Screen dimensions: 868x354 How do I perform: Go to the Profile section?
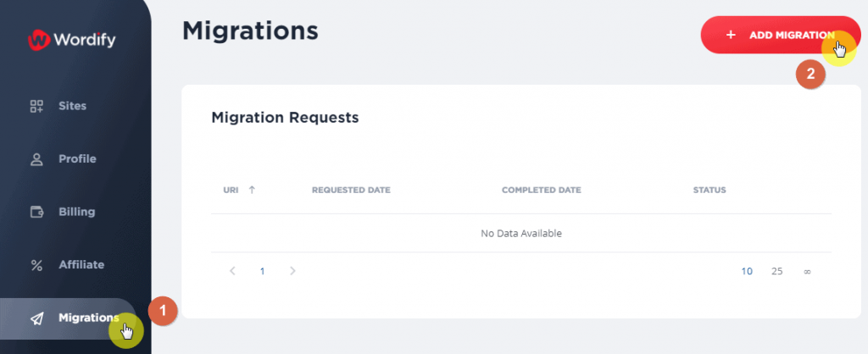tap(77, 159)
